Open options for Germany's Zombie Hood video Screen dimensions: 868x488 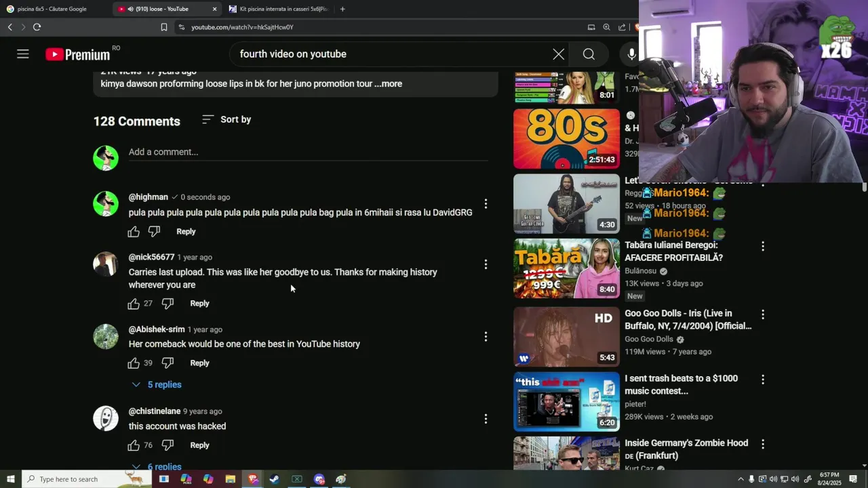click(x=763, y=444)
